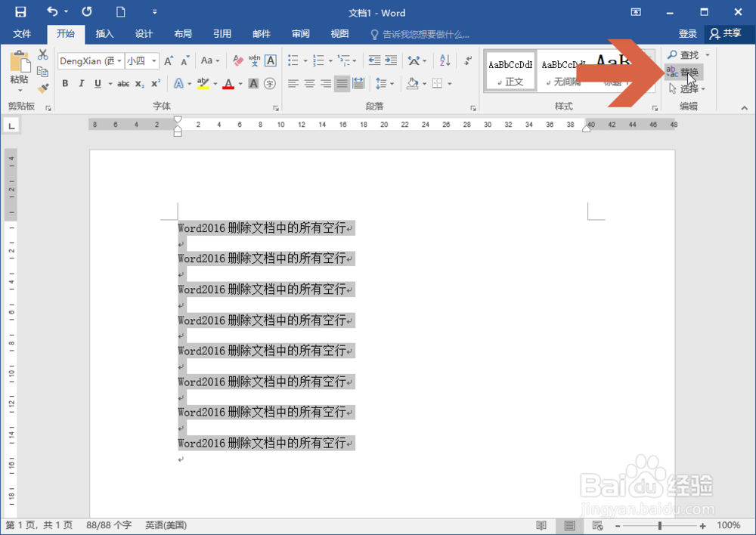The image size is (756, 535).
Task: Activate the Format Painter brush
Action: coord(43,88)
